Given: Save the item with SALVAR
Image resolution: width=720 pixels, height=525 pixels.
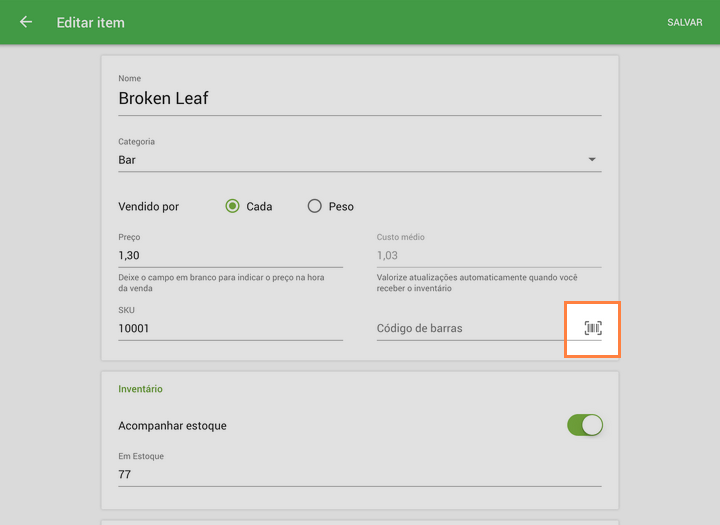Looking at the screenshot, I should [x=684, y=22].
